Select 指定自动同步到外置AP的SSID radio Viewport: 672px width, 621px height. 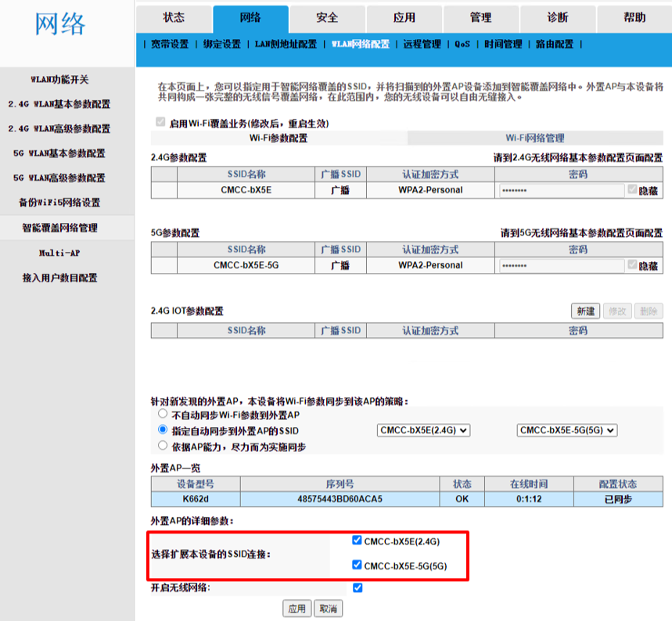[163, 429]
